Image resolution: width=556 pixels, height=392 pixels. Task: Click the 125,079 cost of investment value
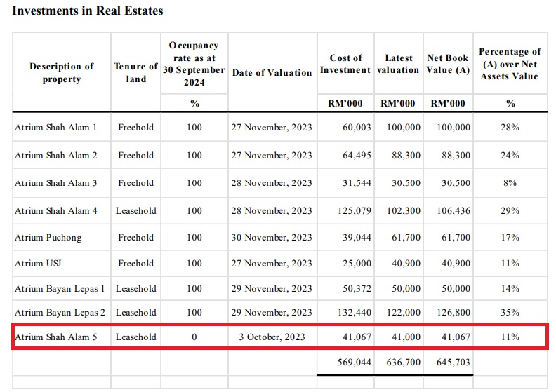(x=355, y=210)
